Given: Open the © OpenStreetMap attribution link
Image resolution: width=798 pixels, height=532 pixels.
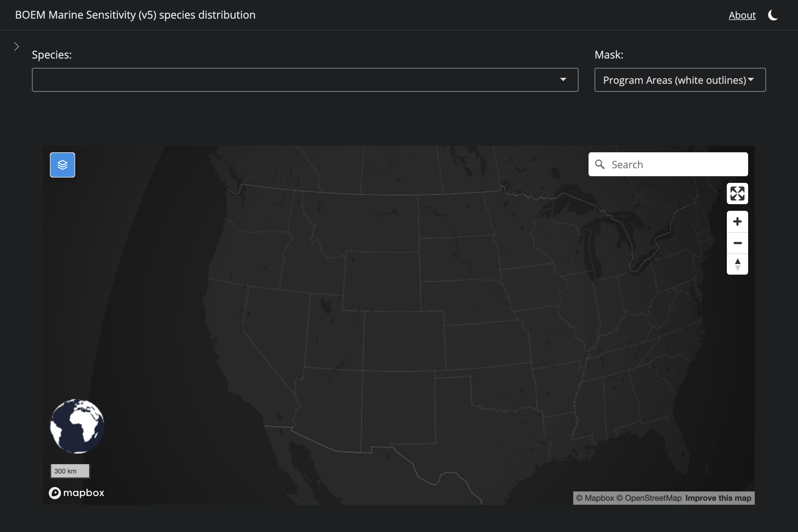Looking at the screenshot, I should tap(649, 498).
